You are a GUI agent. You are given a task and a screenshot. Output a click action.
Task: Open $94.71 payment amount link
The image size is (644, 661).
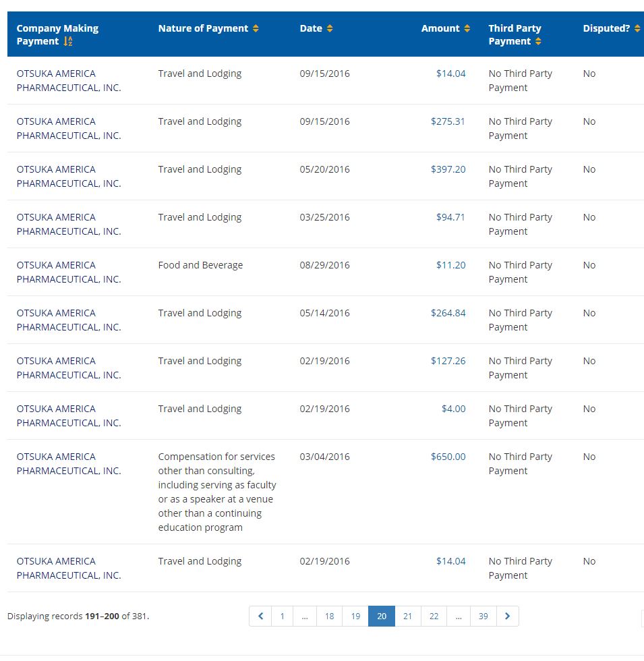tap(450, 217)
